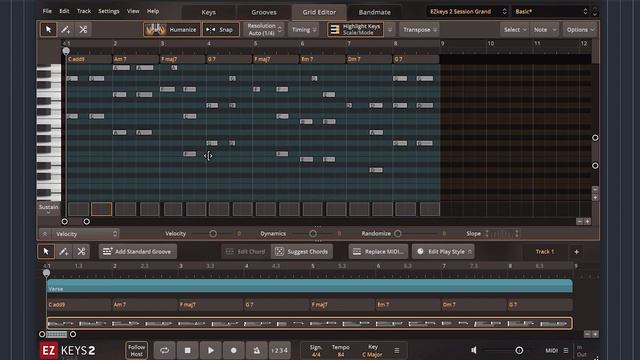Open the Edit menu
Viewport: 640px width, 360px height.
click(x=64, y=11)
